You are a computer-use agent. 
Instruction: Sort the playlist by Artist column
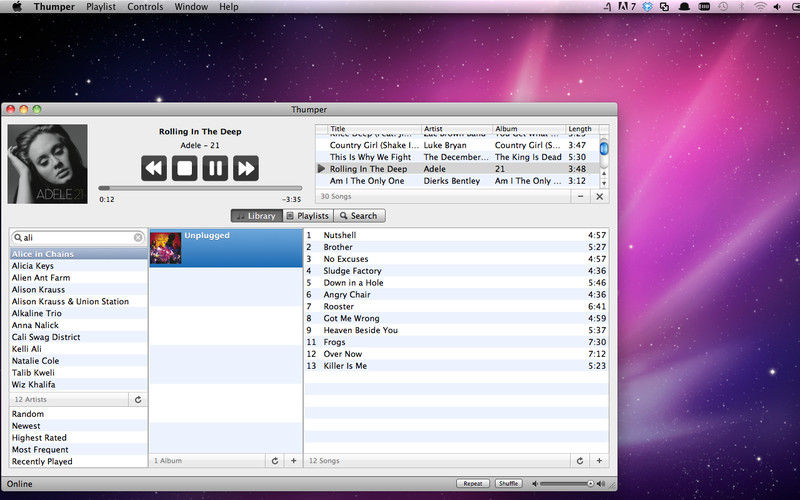pyautogui.click(x=457, y=129)
